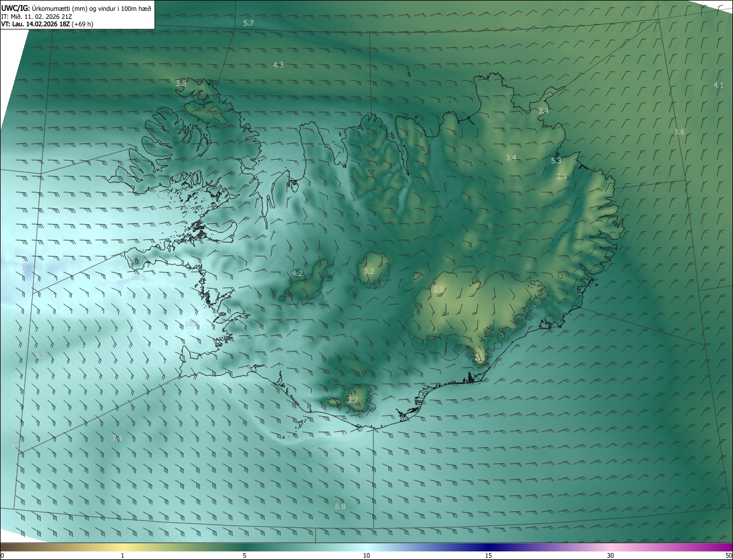Click the 1 tick on the color scale

(x=123, y=556)
